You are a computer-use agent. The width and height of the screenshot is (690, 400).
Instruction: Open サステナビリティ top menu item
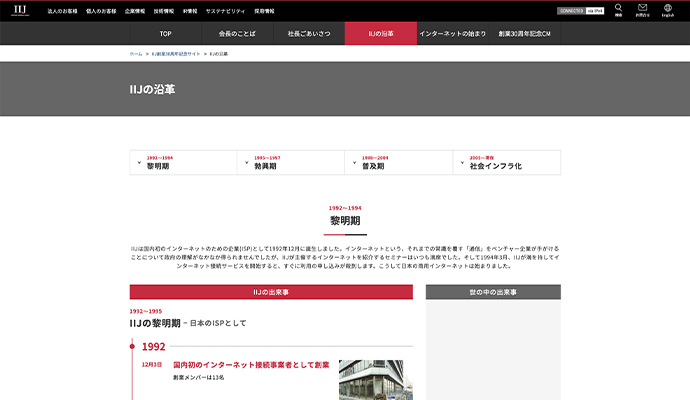(226, 11)
